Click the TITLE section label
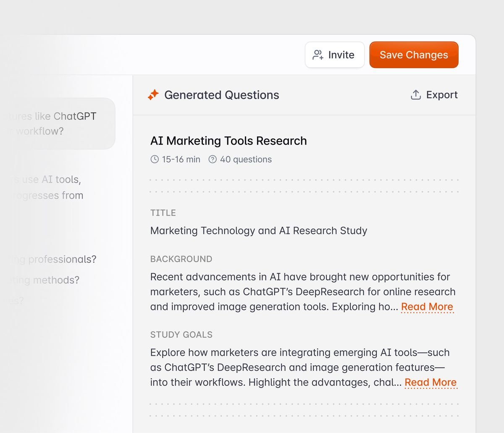The height and width of the screenshot is (433, 504). coord(163,213)
